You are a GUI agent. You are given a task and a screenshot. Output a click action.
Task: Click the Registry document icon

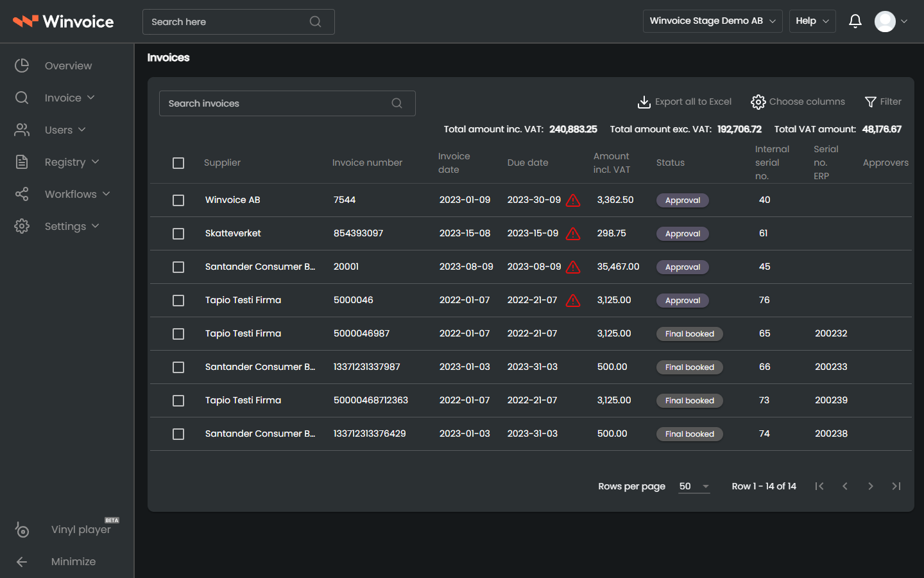(x=22, y=162)
